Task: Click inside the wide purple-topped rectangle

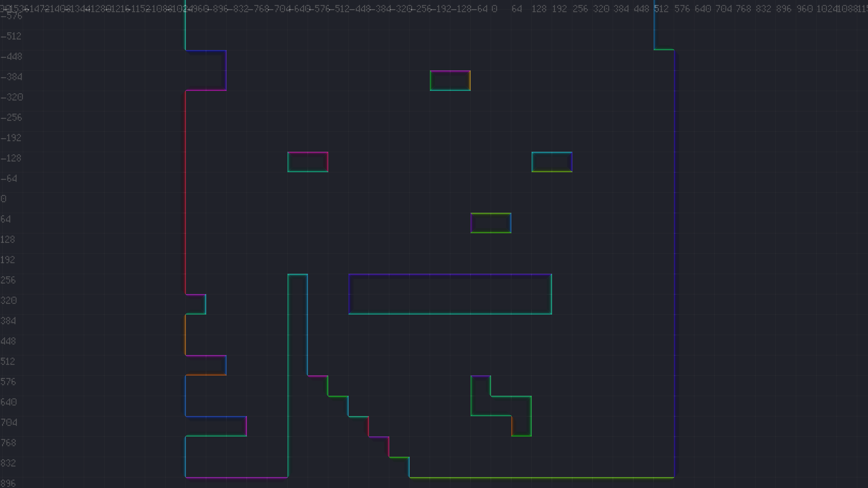Action: [450, 294]
